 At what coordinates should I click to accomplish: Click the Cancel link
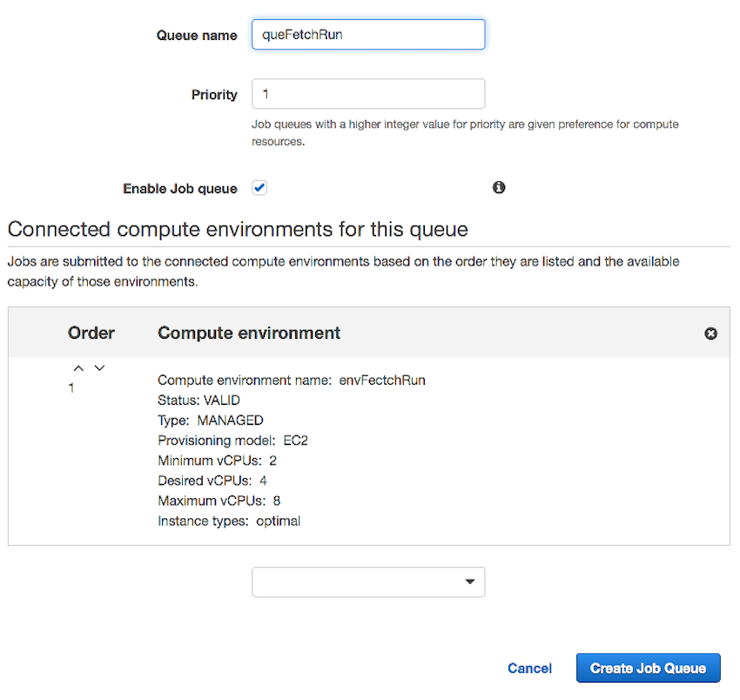click(x=529, y=668)
